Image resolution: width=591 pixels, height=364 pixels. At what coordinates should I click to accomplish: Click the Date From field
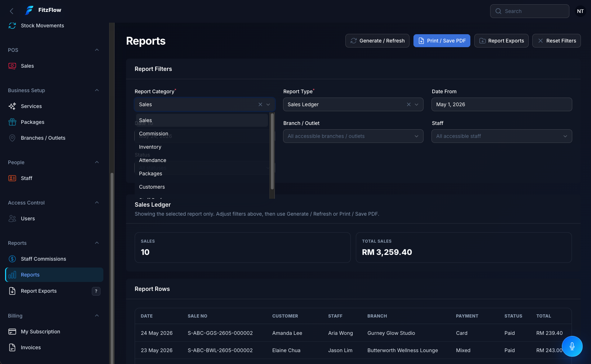(x=502, y=104)
